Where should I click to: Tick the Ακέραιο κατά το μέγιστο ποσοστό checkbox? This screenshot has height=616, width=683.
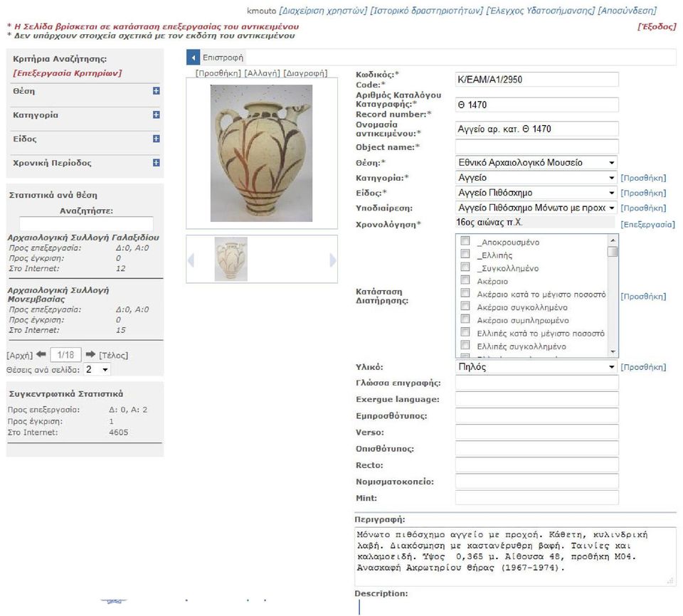[x=465, y=293]
